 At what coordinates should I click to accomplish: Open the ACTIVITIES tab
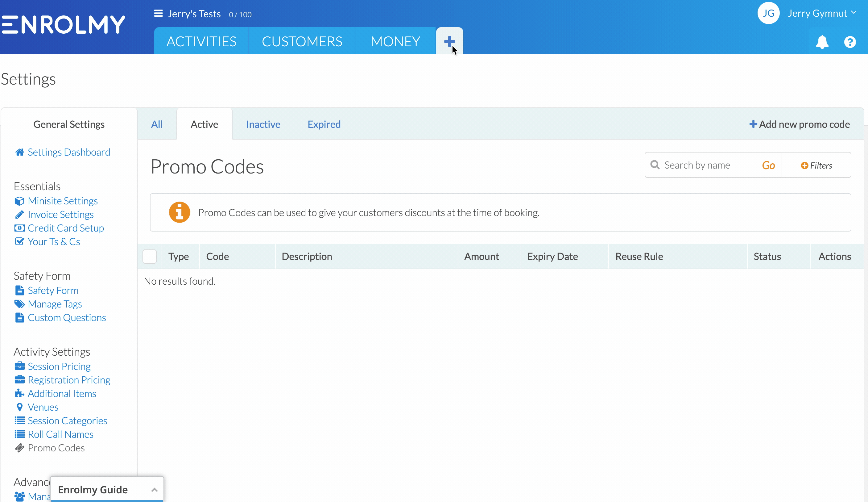[201, 41]
